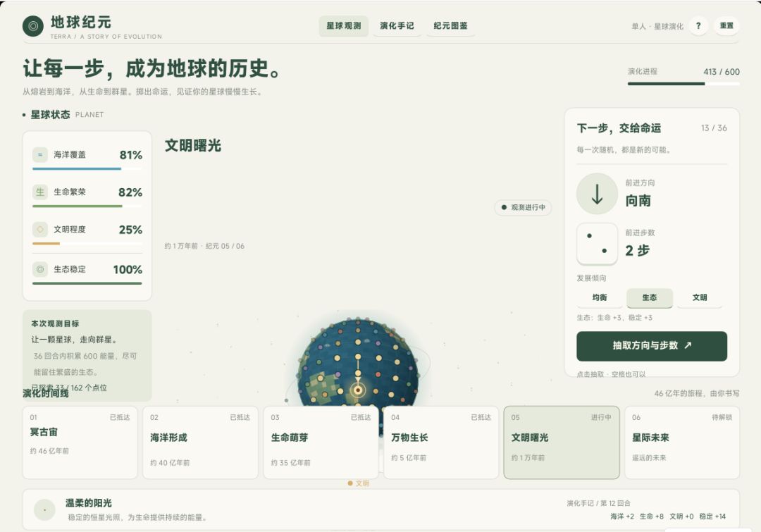Switch to the 星球观测 tab
Image resolution: width=761 pixels, height=532 pixels.
click(x=344, y=26)
